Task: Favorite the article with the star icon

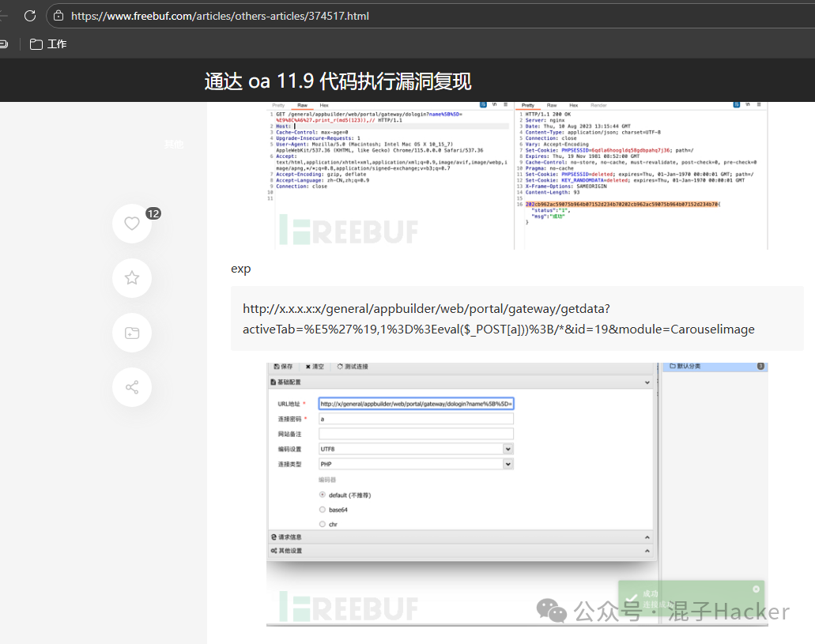Action: pyautogui.click(x=132, y=278)
